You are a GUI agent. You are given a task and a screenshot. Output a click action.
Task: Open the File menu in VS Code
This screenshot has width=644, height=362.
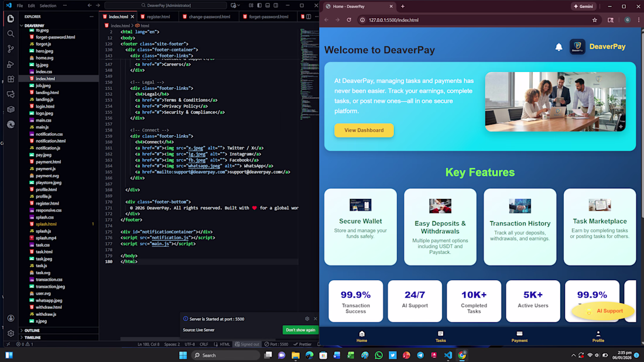(x=20, y=5)
